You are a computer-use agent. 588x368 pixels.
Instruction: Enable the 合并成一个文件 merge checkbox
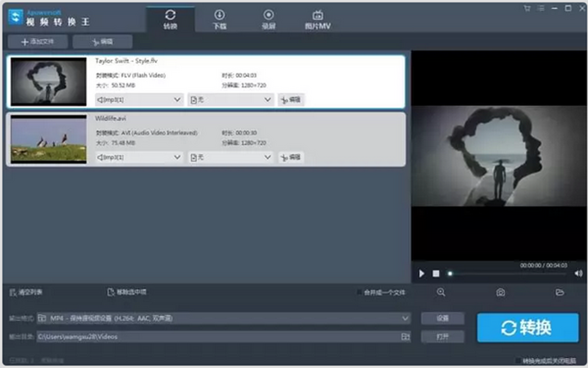tap(360, 292)
